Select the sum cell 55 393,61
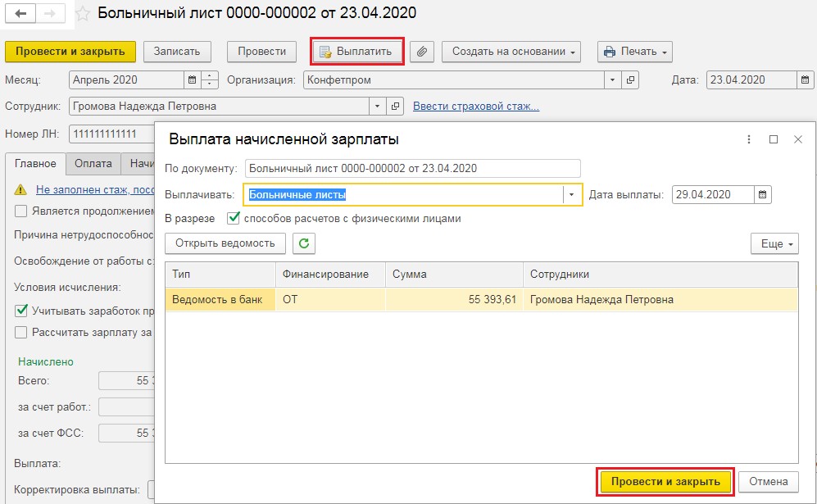 [x=454, y=300]
